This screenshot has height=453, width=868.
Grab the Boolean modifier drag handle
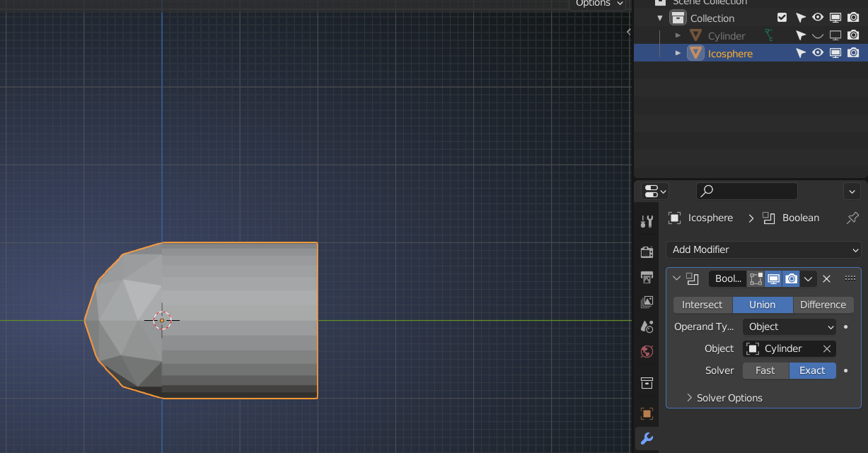coord(850,278)
